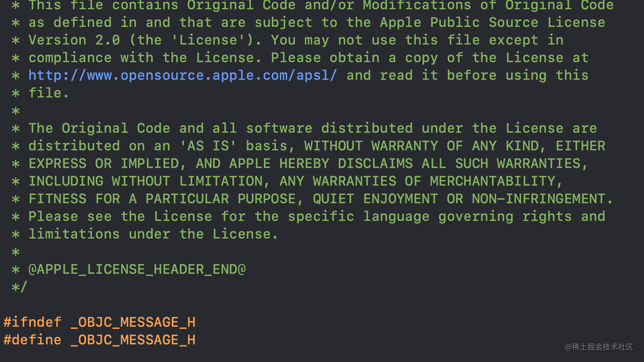
Task: Click the asterisk before @APPLE_LICENSE_HEADER_END@
Action: tap(15, 268)
